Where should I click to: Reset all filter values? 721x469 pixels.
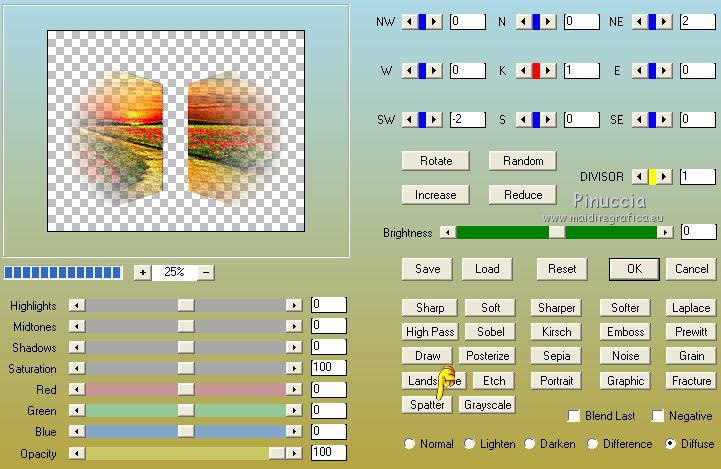pyautogui.click(x=562, y=269)
